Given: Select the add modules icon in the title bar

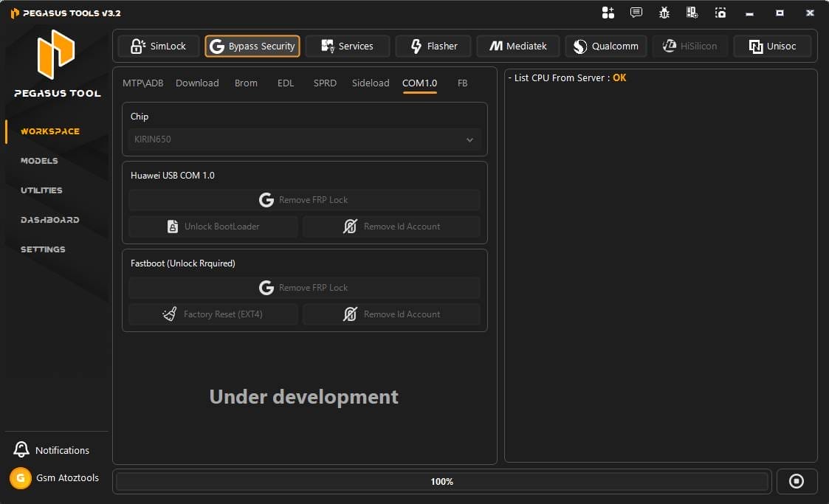Looking at the screenshot, I should [608, 13].
